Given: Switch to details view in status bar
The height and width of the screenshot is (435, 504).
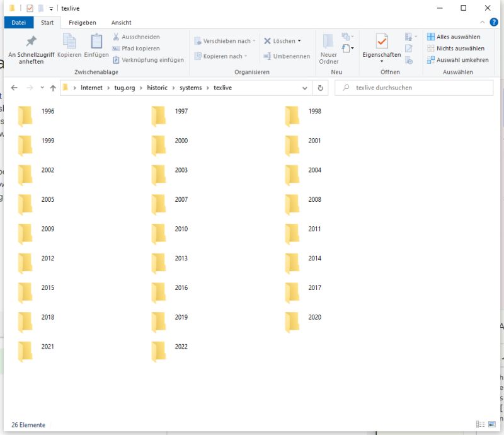Looking at the screenshot, I should click(480, 424).
